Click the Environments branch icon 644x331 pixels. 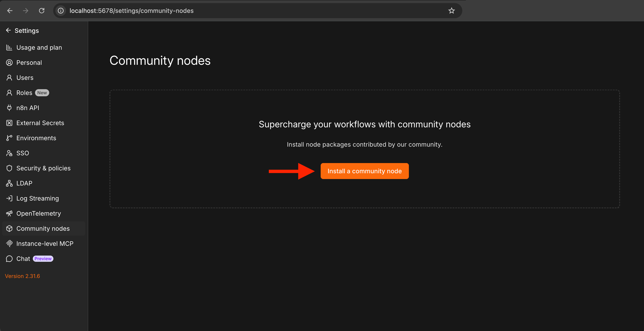point(9,138)
